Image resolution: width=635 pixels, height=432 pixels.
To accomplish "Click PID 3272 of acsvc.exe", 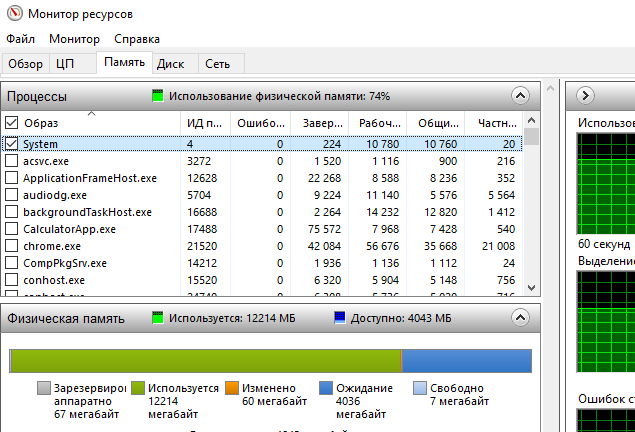I will 199,161.
